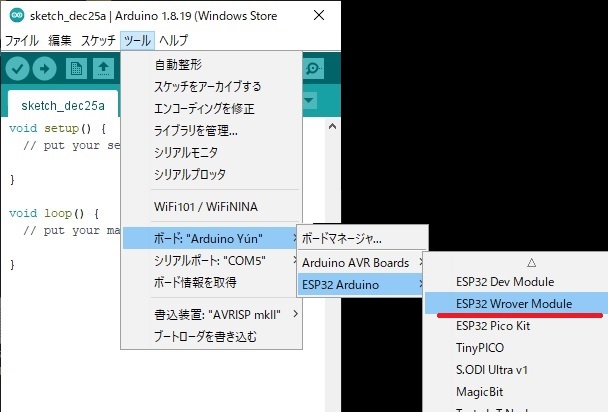Viewport: 608px width, 412px height.
Task: Open the ファイル menu
Action: 22,40
